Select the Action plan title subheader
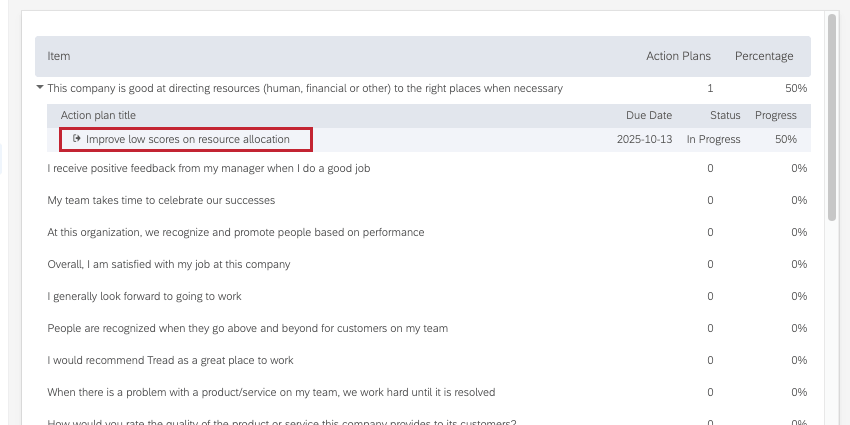 pyautogui.click(x=98, y=115)
